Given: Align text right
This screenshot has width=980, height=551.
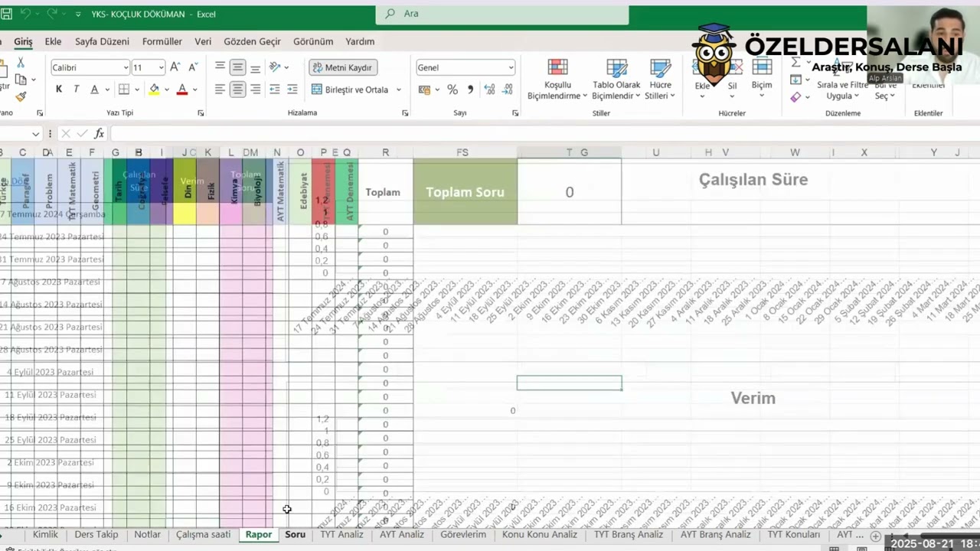Looking at the screenshot, I should (255, 90).
